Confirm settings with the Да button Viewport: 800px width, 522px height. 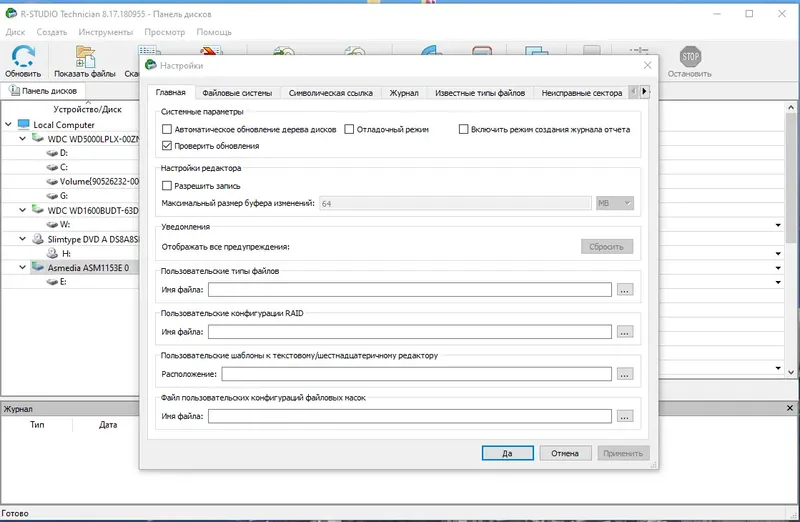coord(508,453)
